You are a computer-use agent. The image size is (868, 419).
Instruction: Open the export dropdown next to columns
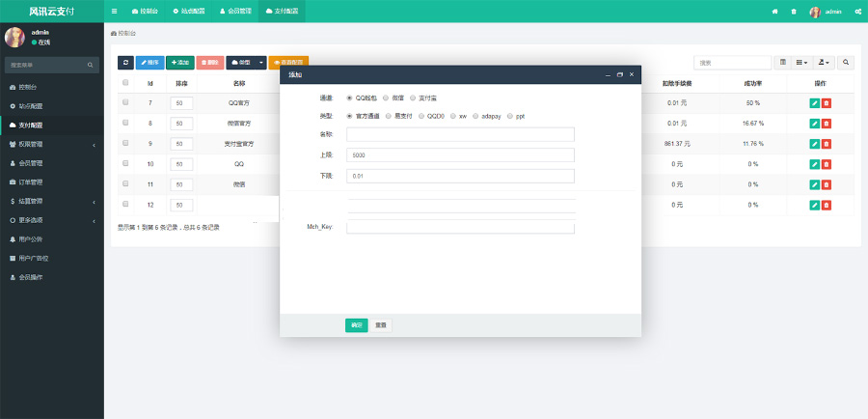coord(824,62)
